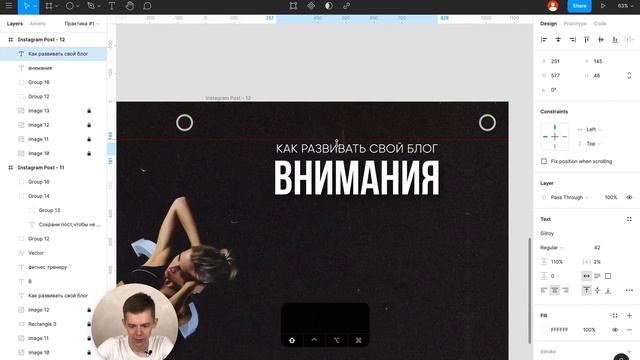Switch to the Prototype tab

[x=575, y=24]
